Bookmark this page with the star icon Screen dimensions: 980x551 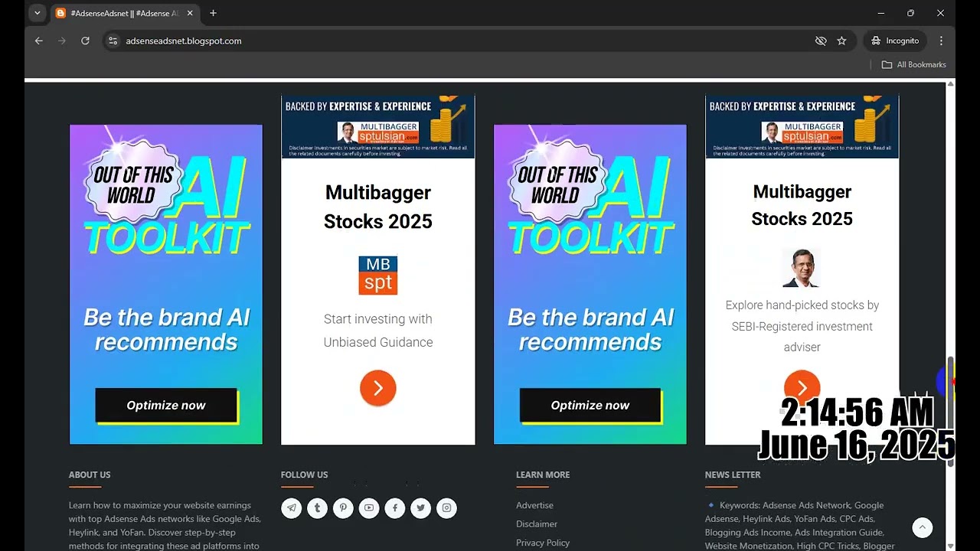coord(841,41)
